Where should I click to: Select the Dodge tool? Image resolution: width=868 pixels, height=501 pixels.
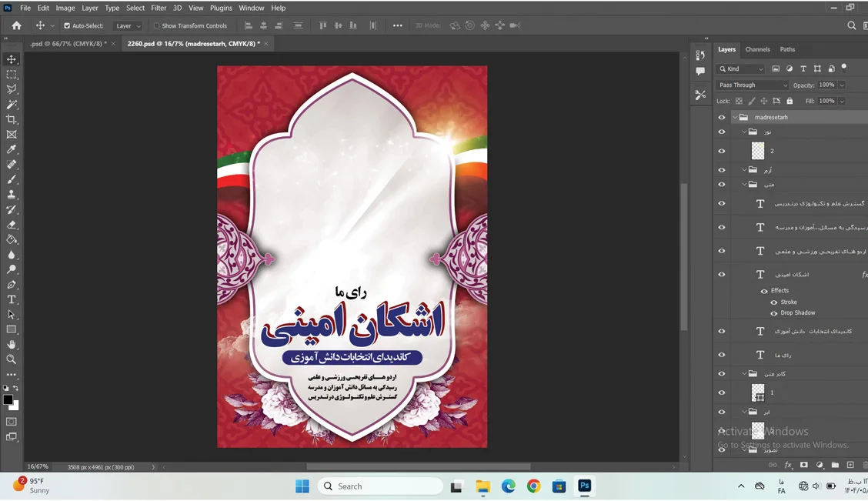click(11, 269)
